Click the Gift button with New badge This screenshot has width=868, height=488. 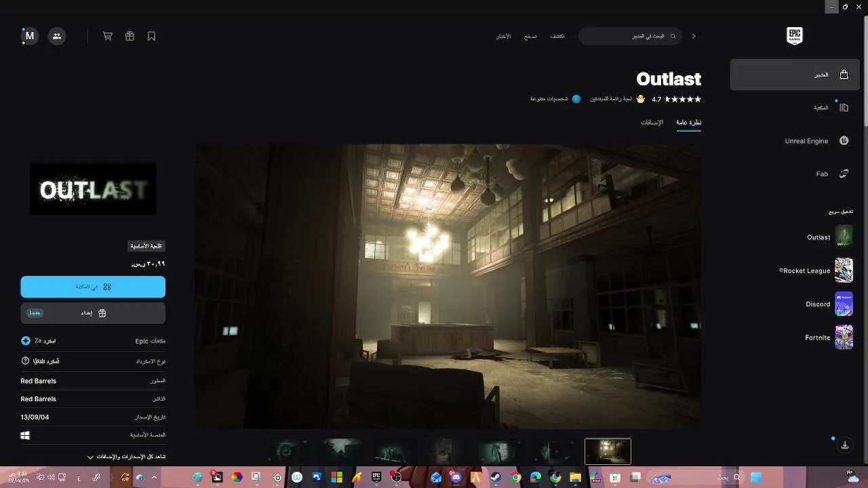point(93,313)
